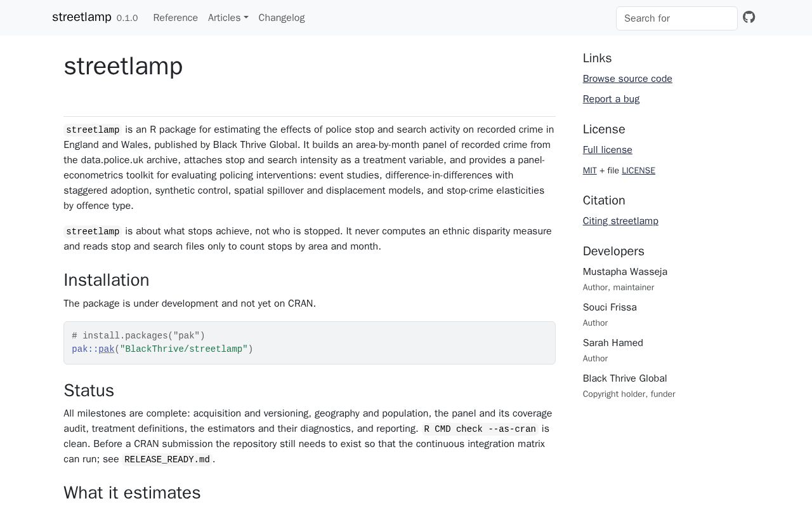Click the R CMD check --as-cran code text
This screenshot has height=508, width=812.
pyautogui.click(x=480, y=429)
